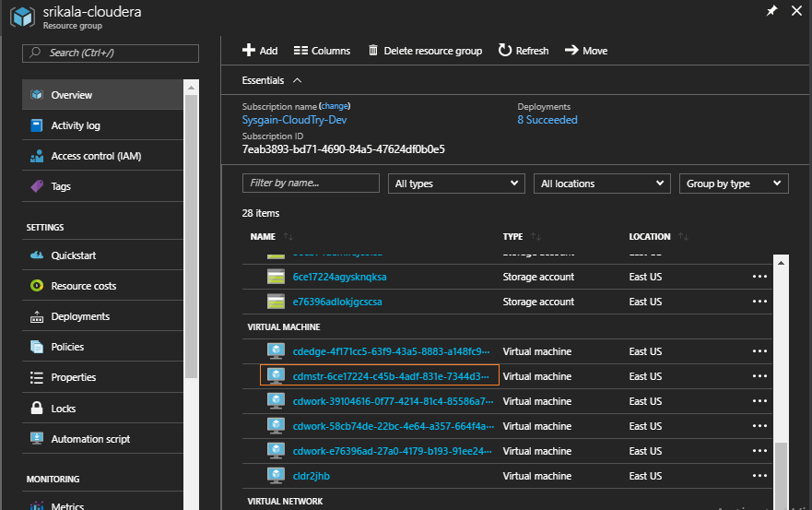The width and height of the screenshot is (812, 510).
Task: Open the Tags menu item
Action: pos(102,186)
